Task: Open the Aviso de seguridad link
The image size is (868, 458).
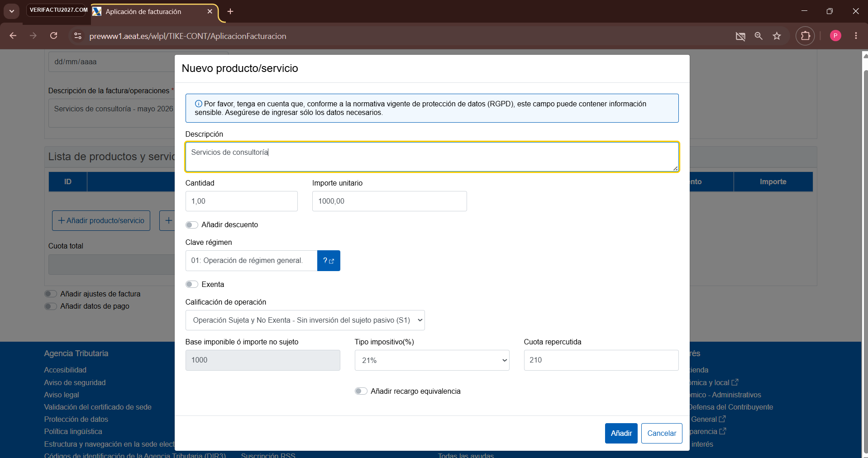Action: [75, 383]
